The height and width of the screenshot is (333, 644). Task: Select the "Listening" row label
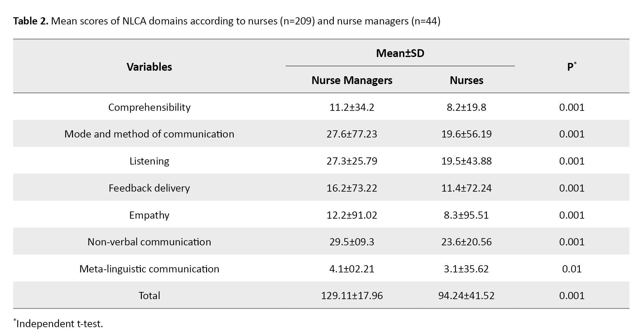149,161
